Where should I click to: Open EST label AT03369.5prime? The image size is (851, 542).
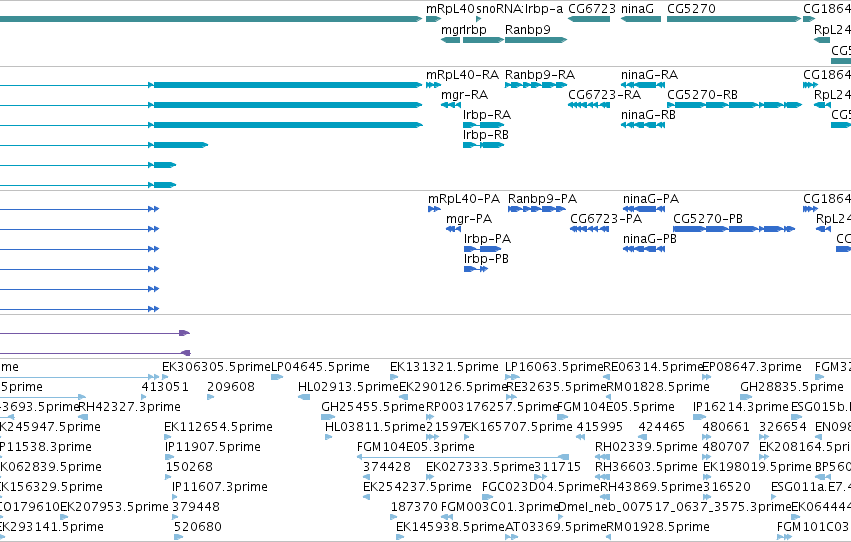555,527
